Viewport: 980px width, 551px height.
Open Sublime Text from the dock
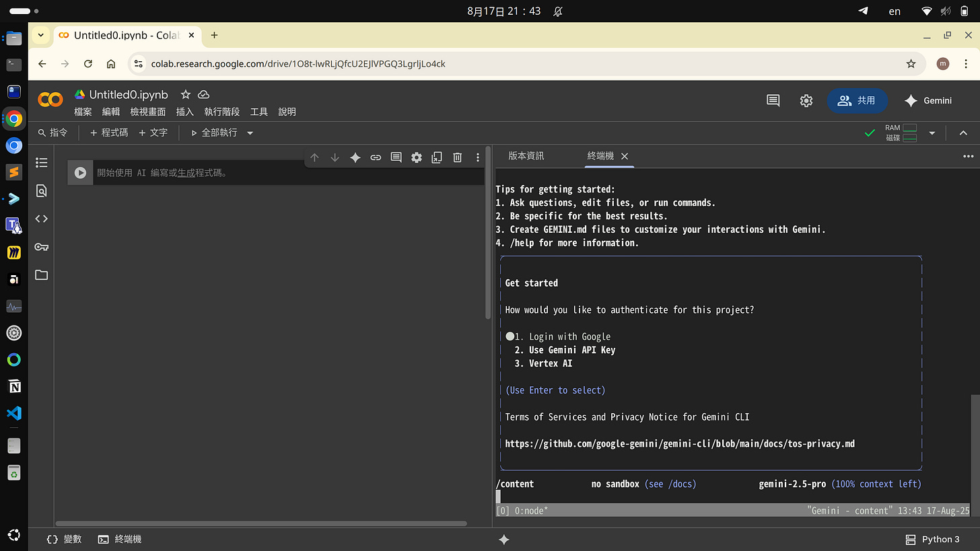point(14,172)
